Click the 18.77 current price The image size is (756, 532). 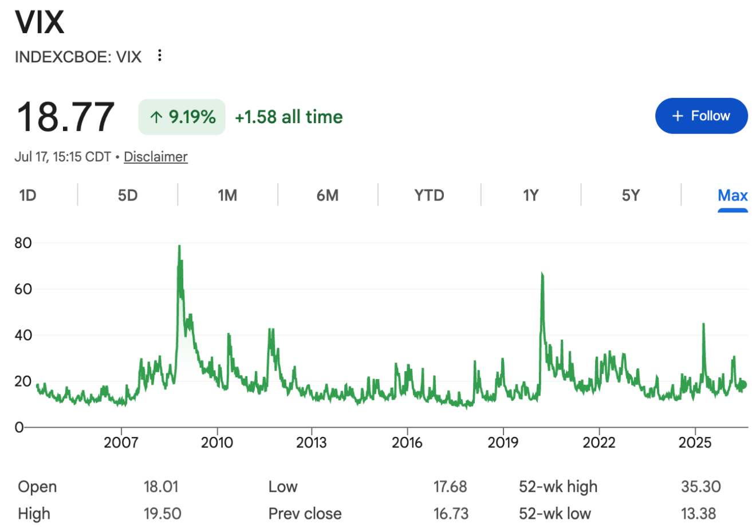point(66,117)
